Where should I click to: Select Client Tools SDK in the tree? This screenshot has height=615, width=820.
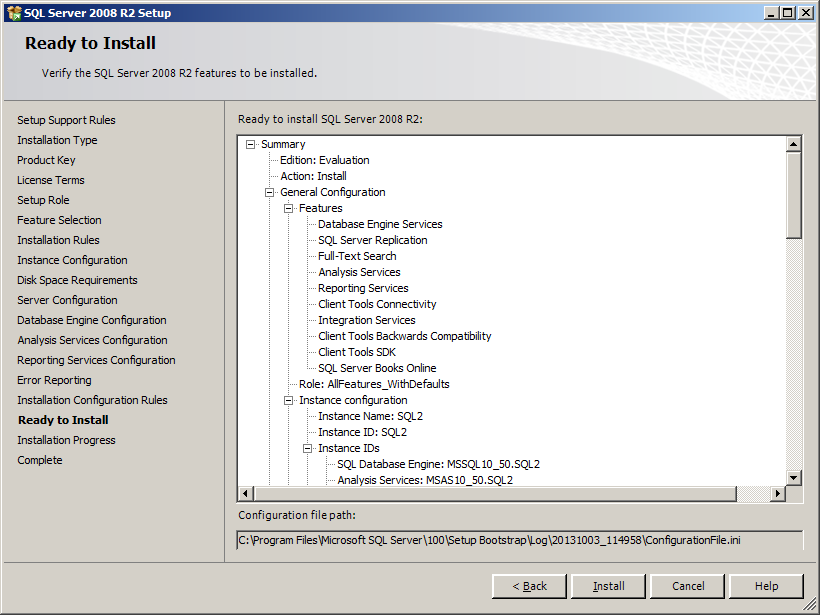point(357,352)
